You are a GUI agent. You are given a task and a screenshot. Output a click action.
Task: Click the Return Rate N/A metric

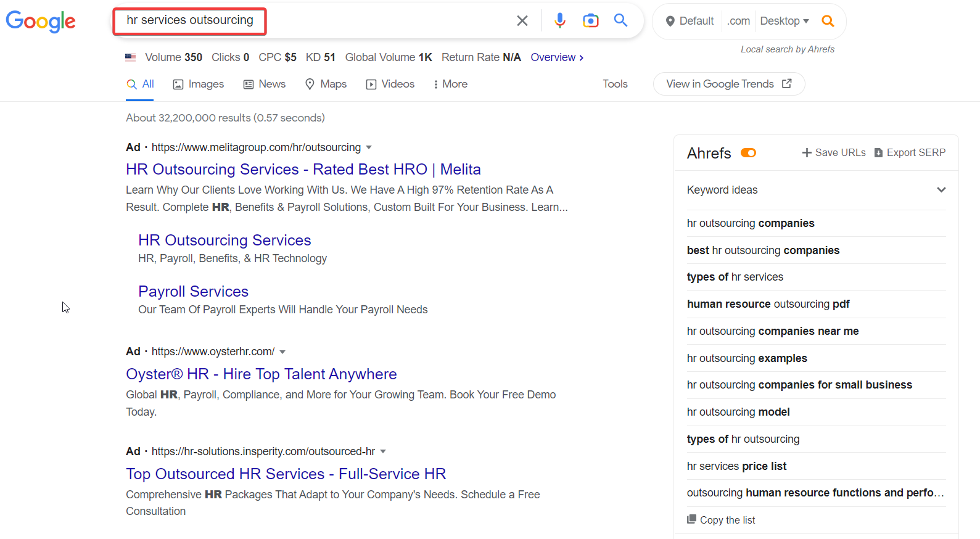481,57
